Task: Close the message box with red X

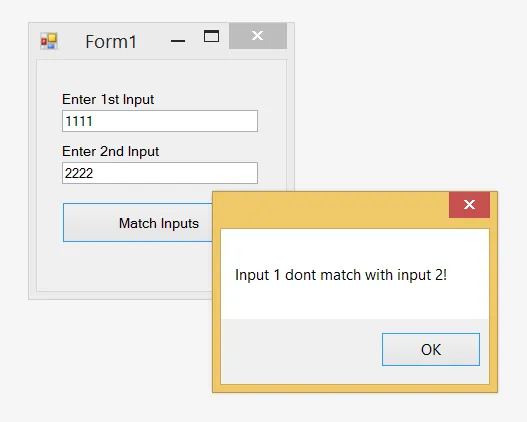Action: [469, 205]
